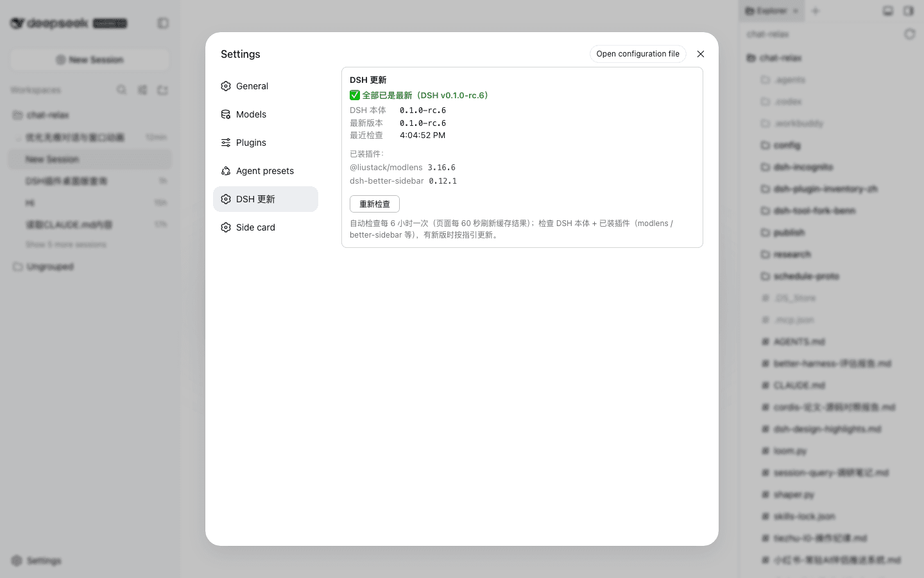Click the 重新检查 recheck button
This screenshot has height=578, width=924.
click(x=375, y=204)
